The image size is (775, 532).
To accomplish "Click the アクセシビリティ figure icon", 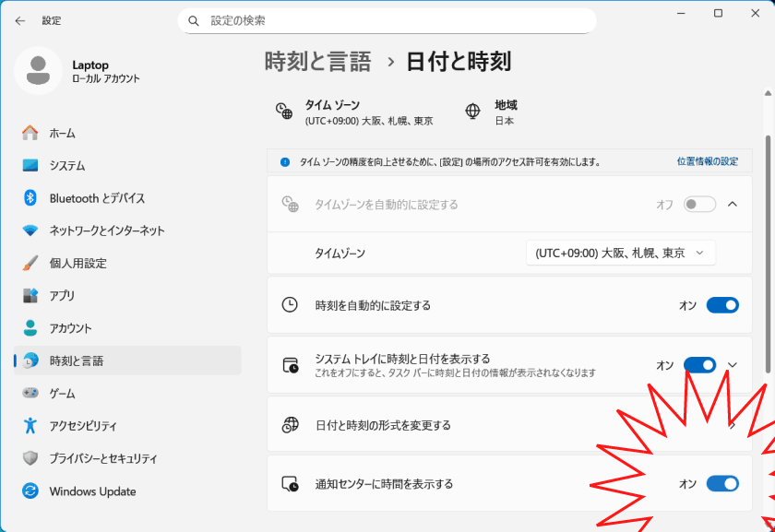I will (30, 425).
